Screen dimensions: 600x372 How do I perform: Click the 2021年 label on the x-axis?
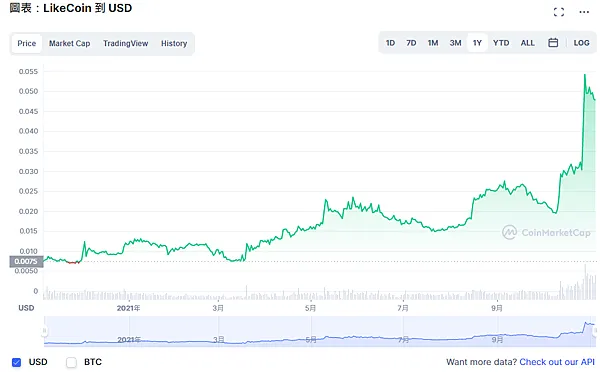pos(129,308)
